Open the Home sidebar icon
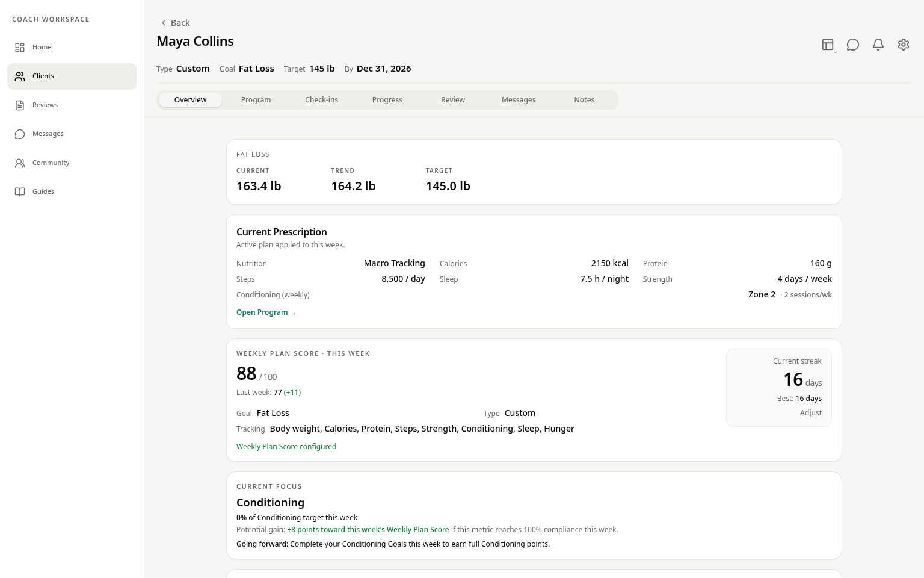924x578 pixels. pos(20,47)
